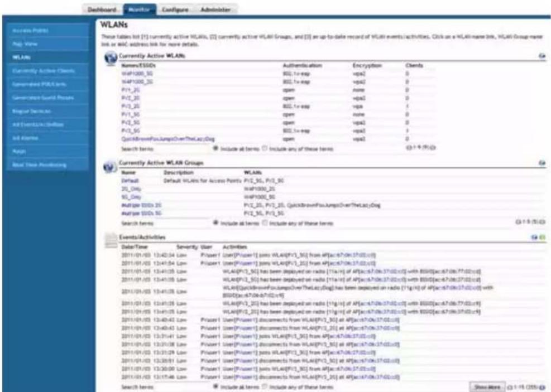Click the Encryption column header
Viewport: 551px width, 392px height.
coord(367,66)
